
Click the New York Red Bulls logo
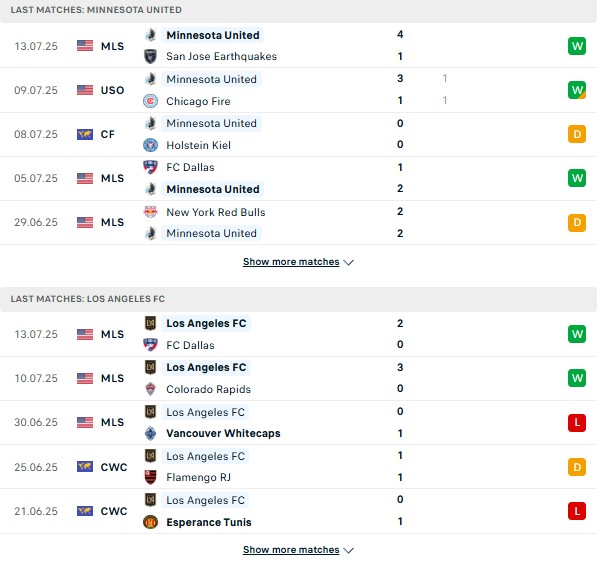click(x=151, y=212)
